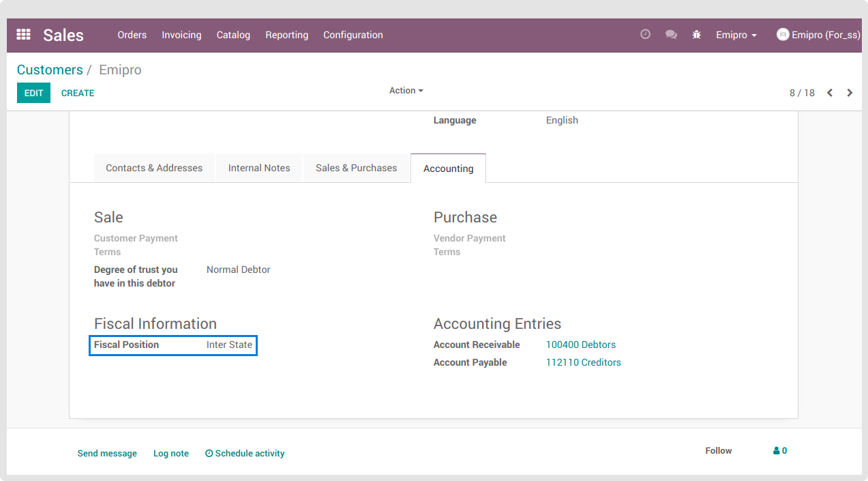Screen dimensions: 868x481
Task: Open the Emipro (For_ss) user menu
Action: (x=818, y=35)
